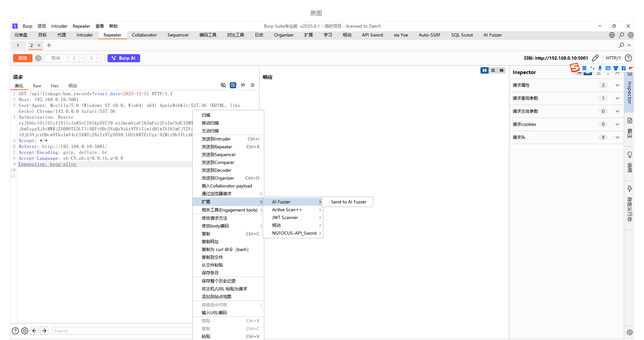The width and height of the screenshot is (644, 340).
Task: Edit the target with the pencil icon
Action: tap(595, 58)
